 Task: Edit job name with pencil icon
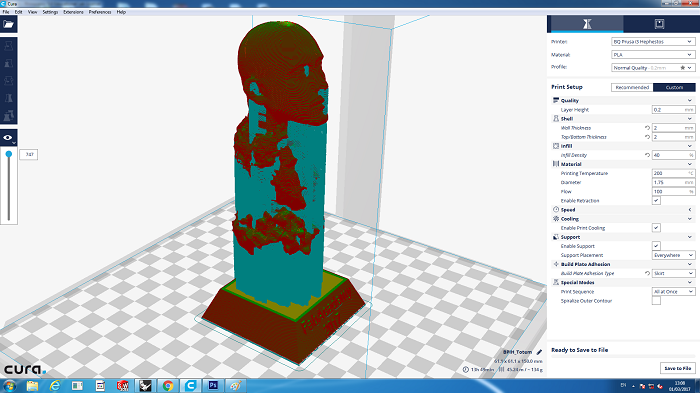539,352
